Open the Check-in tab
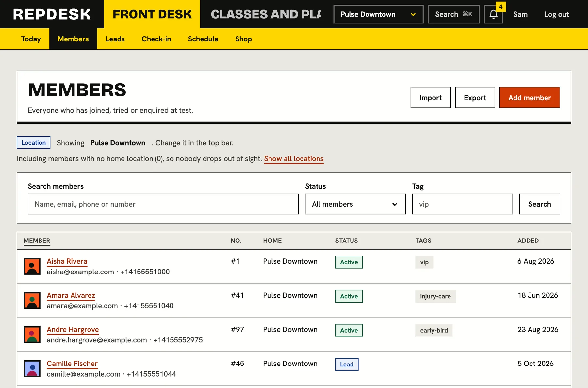 coord(156,39)
